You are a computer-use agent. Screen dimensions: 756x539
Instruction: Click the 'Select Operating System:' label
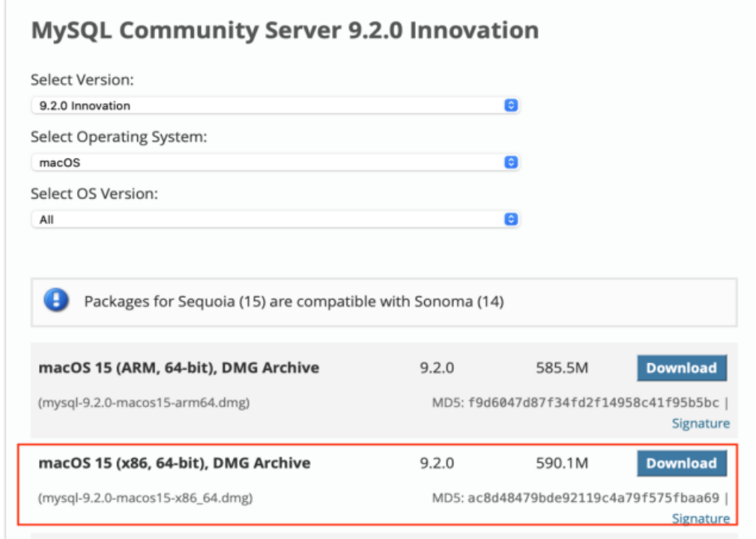(119, 137)
